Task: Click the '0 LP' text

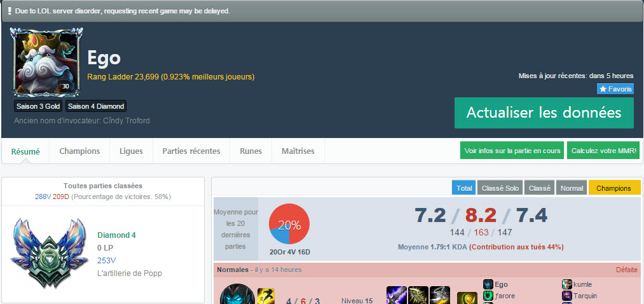Action: click(105, 248)
